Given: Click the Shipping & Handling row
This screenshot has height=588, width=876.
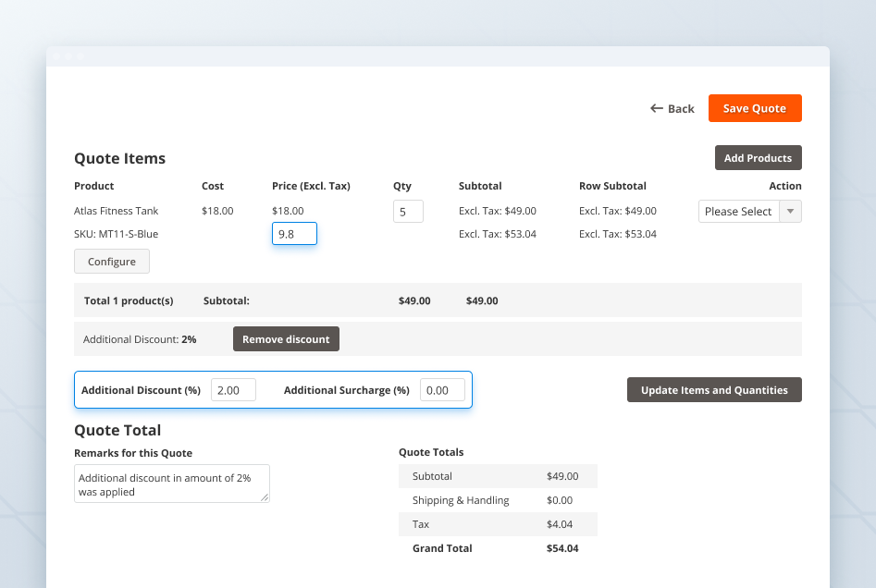Looking at the screenshot, I should click(498, 500).
